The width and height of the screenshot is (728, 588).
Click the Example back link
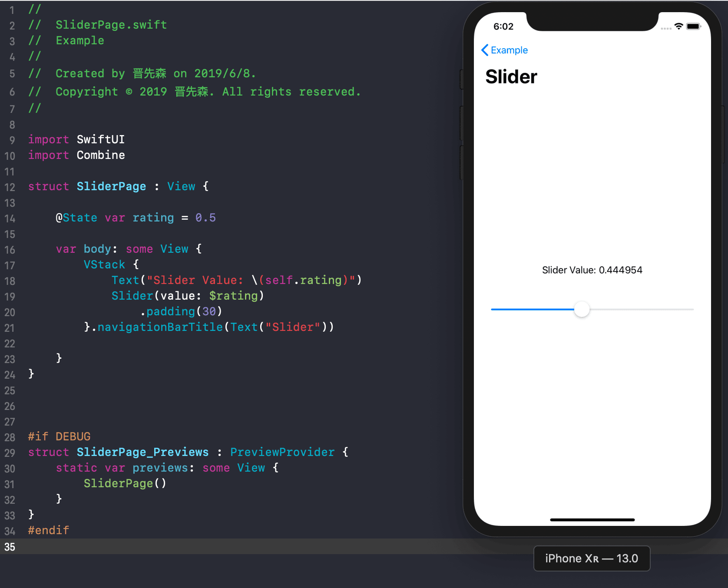pos(509,50)
